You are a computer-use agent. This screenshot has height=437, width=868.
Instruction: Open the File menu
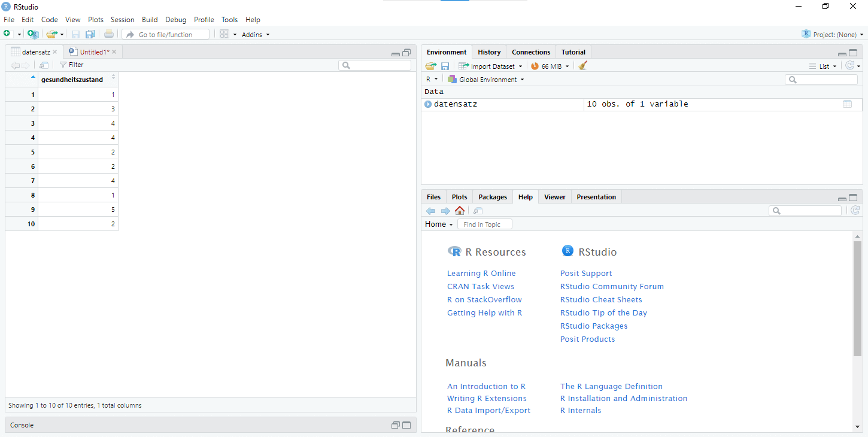coord(9,20)
